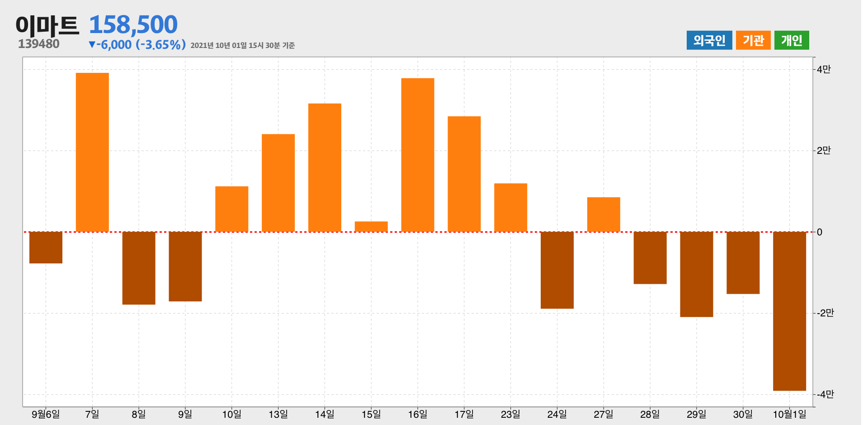Click the tall bar for 7일
868x425 pixels.
pos(92,153)
